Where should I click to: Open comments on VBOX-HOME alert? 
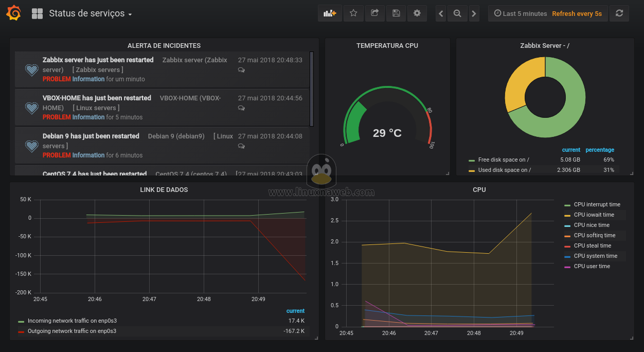(x=241, y=108)
